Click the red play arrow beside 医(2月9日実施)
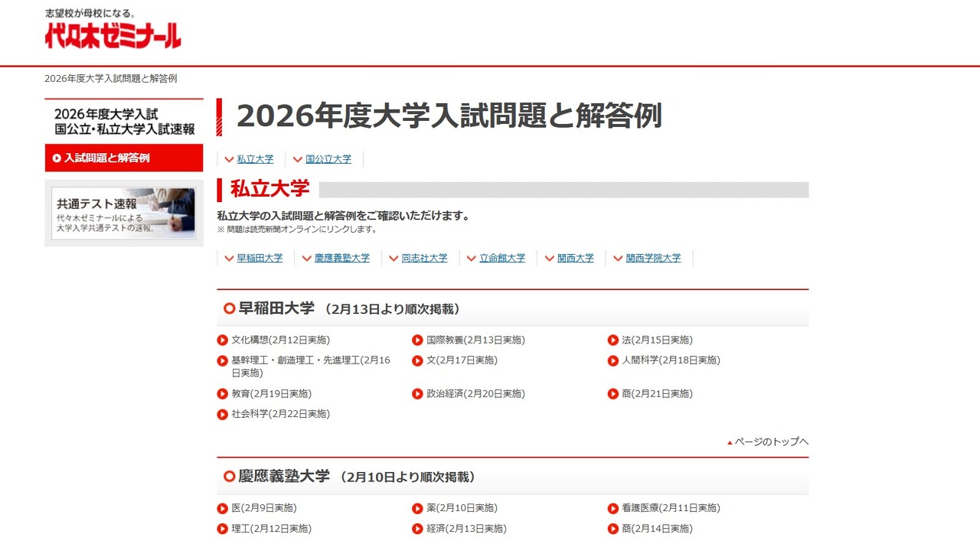The image size is (980, 541). tap(222, 507)
